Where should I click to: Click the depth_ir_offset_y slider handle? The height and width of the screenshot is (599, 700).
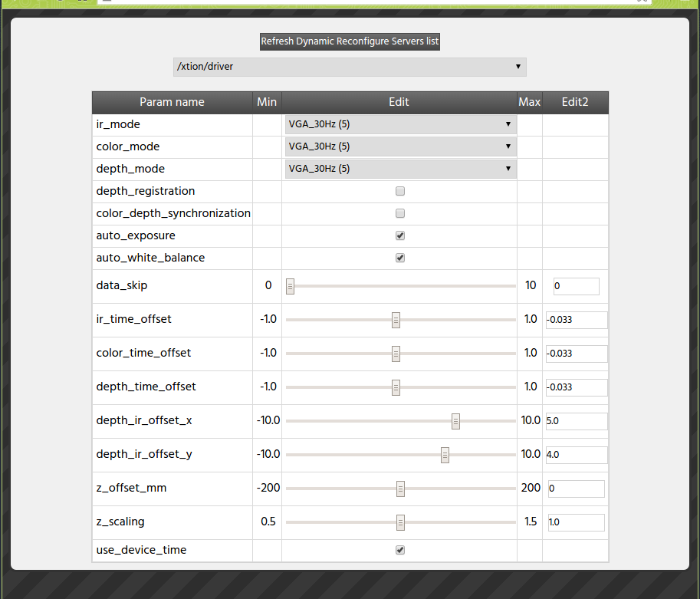(445, 455)
